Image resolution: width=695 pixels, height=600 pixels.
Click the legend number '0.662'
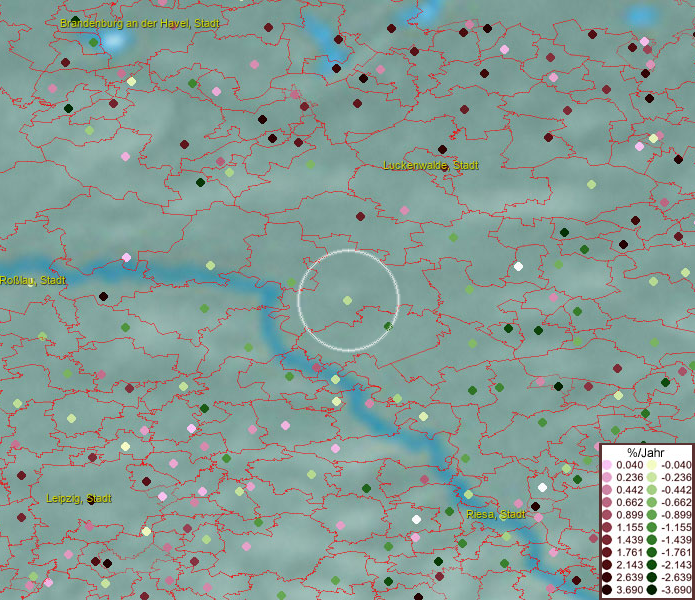(x=629, y=503)
